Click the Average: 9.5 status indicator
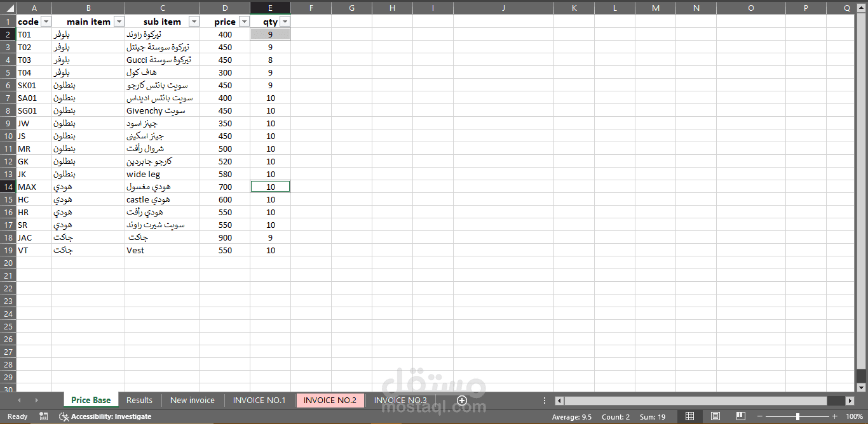Viewport: 868px width, 424px height. coord(571,416)
